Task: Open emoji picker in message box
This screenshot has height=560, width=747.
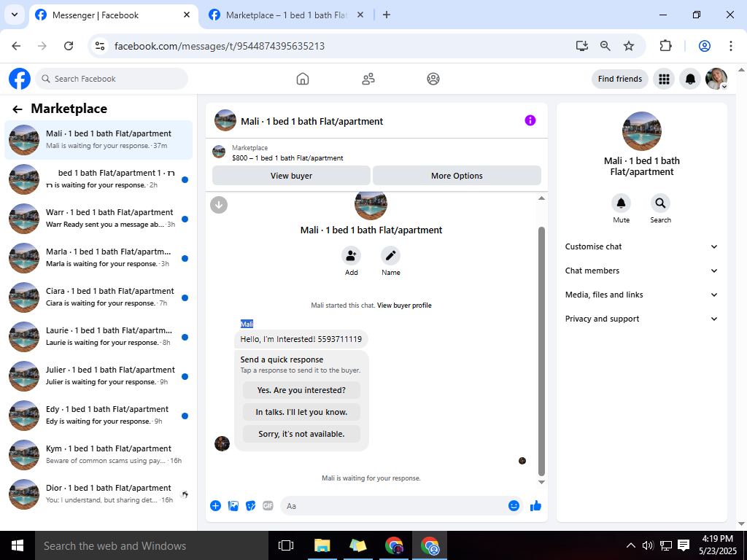Action: [x=514, y=506]
